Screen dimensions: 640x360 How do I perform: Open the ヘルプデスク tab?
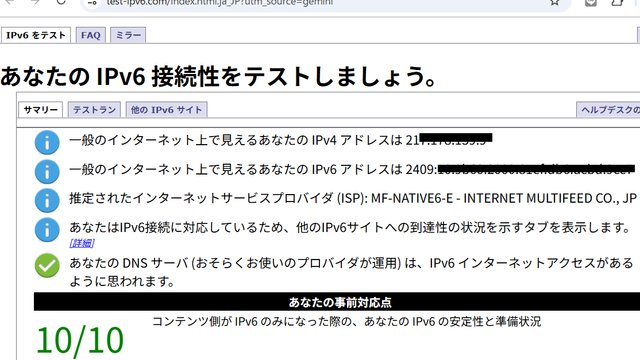[x=608, y=110]
